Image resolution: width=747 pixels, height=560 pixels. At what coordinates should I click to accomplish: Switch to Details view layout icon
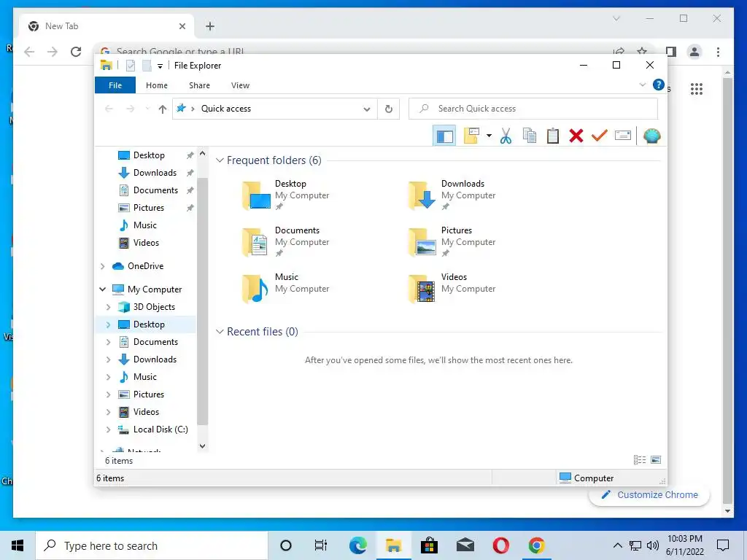click(640, 460)
